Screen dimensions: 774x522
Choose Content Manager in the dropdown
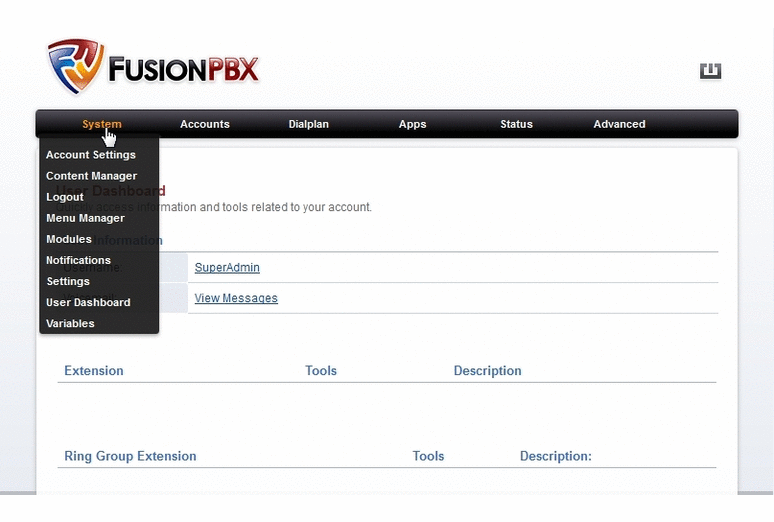(x=92, y=176)
